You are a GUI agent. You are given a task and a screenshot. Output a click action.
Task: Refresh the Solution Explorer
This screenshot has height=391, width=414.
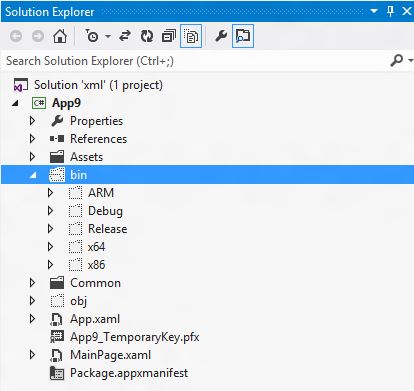147,36
